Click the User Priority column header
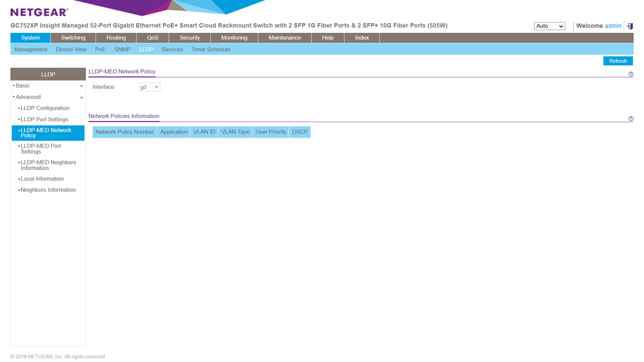Screen dimensions: 644x362 point(271,132)
